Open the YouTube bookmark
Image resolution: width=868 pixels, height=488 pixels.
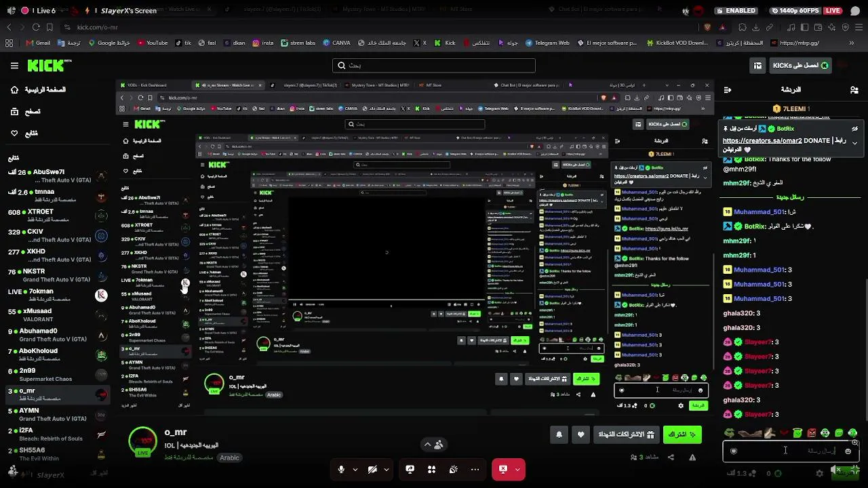pyautogui.click(x=153, y=43)
